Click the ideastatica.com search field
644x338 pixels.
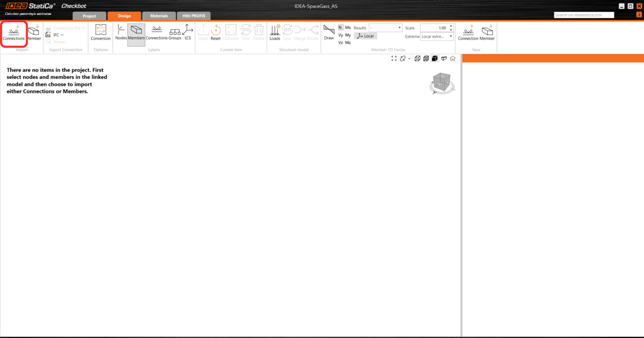pyautogui.click(x=584, y=15)
